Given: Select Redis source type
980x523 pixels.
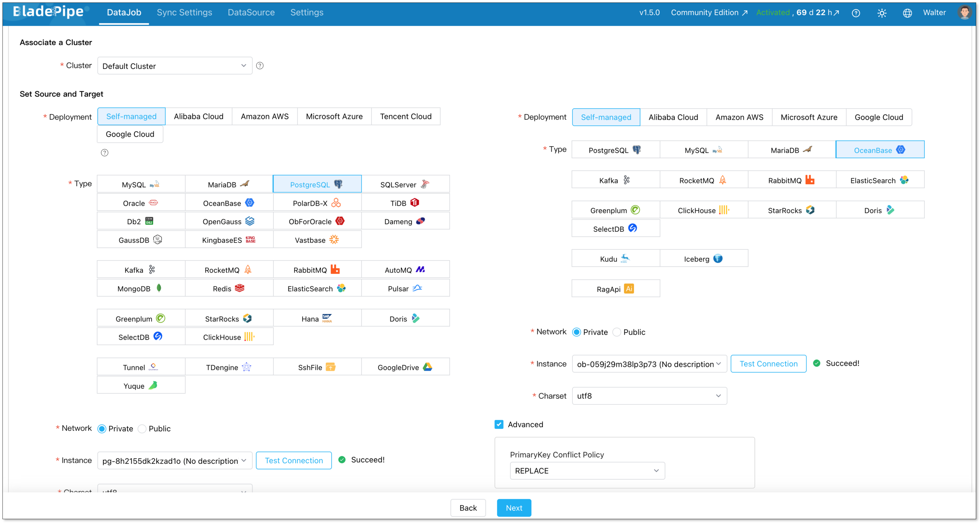Looking at the screenshot, I should tap(229, 288).
